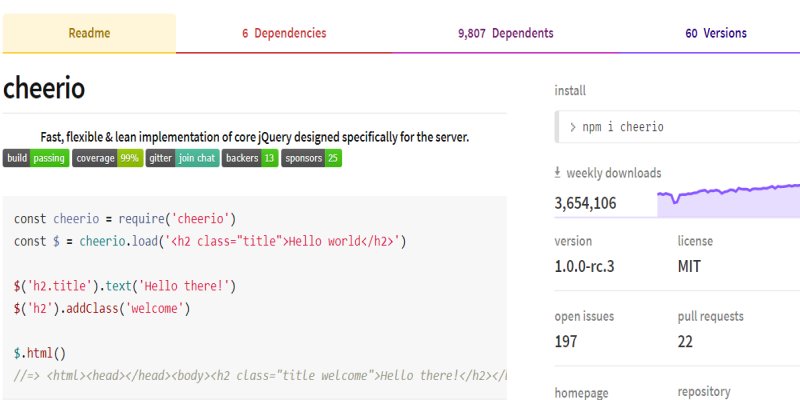Click the sponsors 25 badge
This screenshot has height=400, width=800.
(311, 158)
